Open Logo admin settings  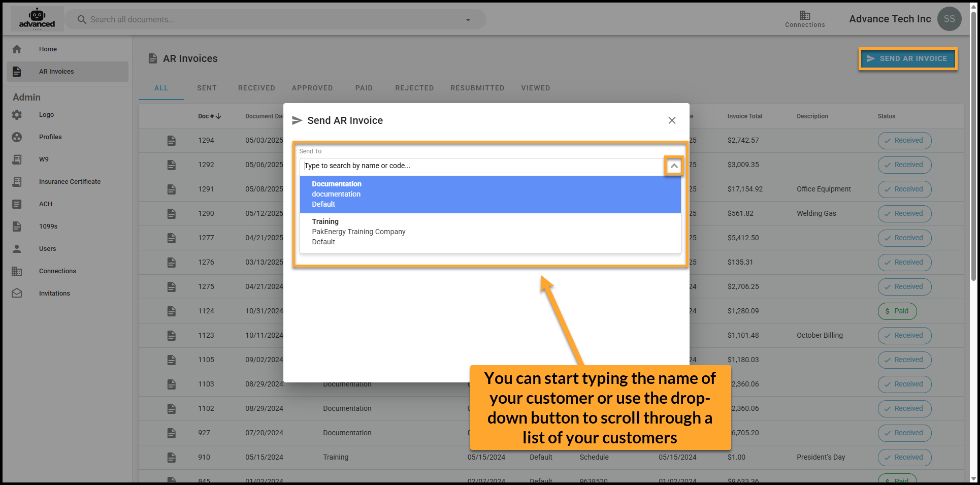point(68,115)
